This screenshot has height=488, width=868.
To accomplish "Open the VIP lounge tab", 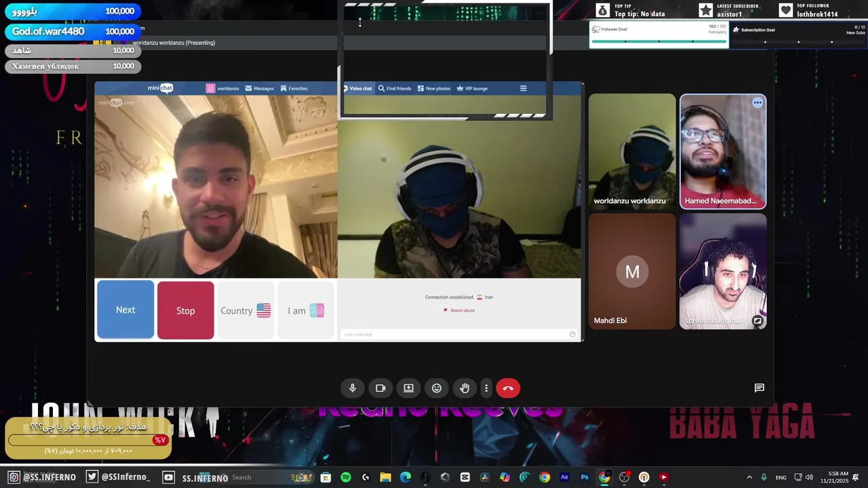I will pos(472,88).
